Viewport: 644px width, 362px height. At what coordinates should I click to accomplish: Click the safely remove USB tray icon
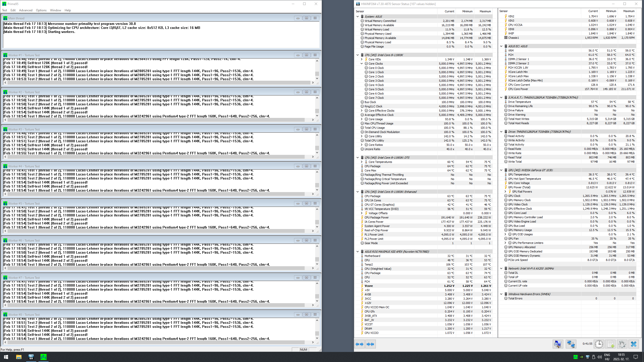click(594, 357)
